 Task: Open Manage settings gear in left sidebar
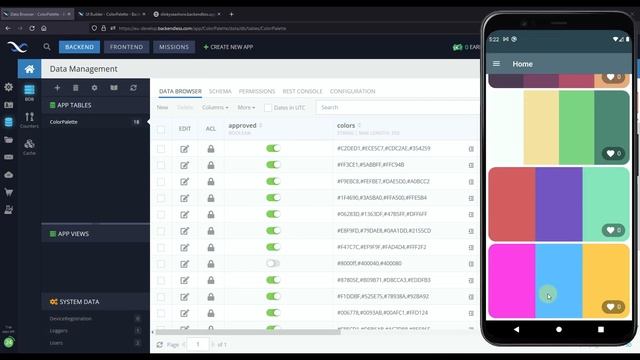coord(9,87)
